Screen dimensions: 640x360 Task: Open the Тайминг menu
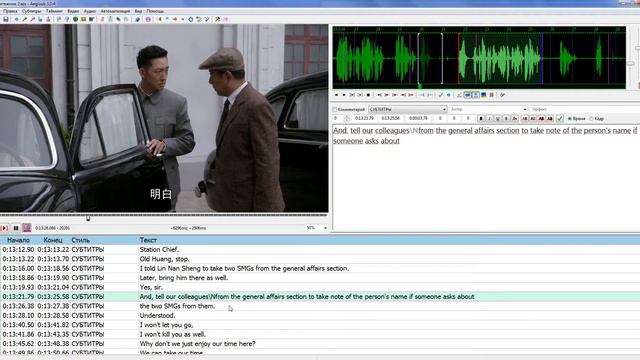(54, 11)
